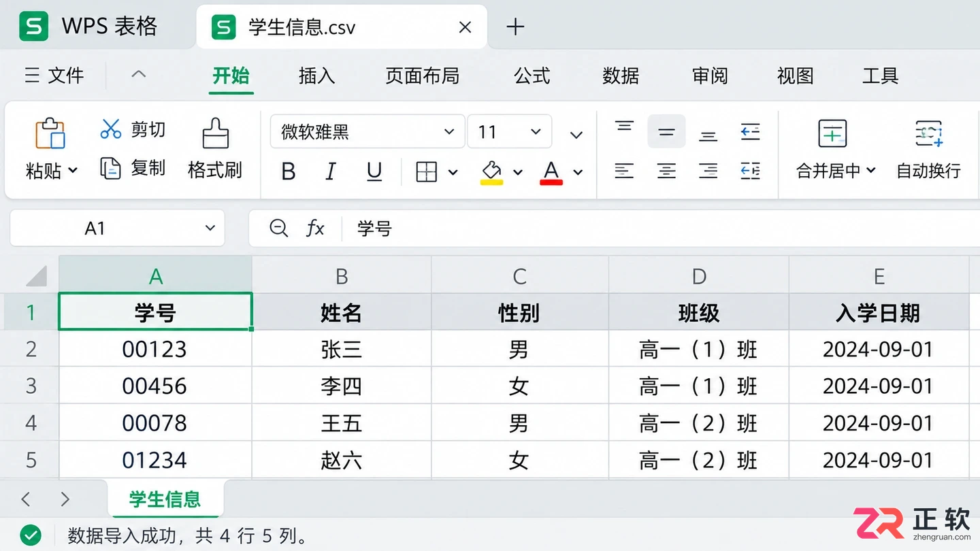Toggle middle vertical alignment
This screenshot has width=980, height=551.
666,132
